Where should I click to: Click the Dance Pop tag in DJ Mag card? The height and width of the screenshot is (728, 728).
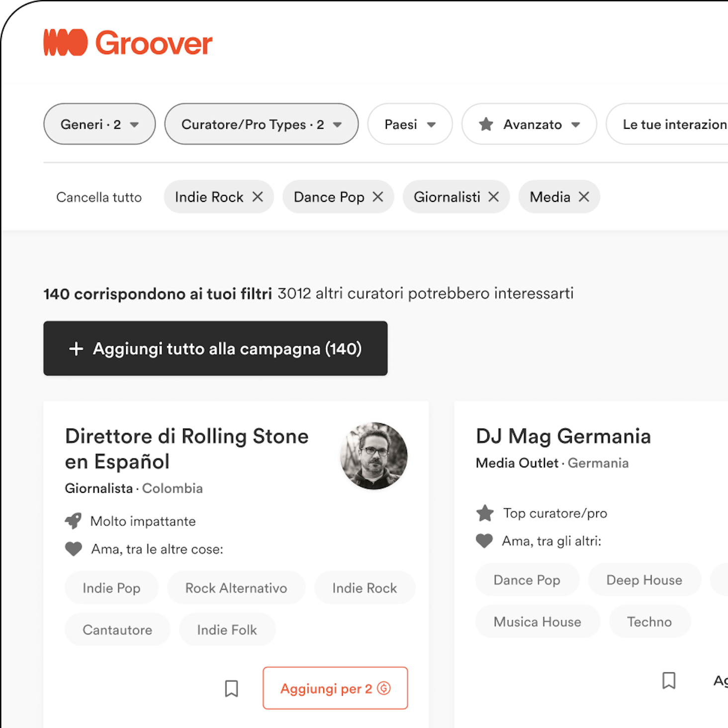pos(527,580)
